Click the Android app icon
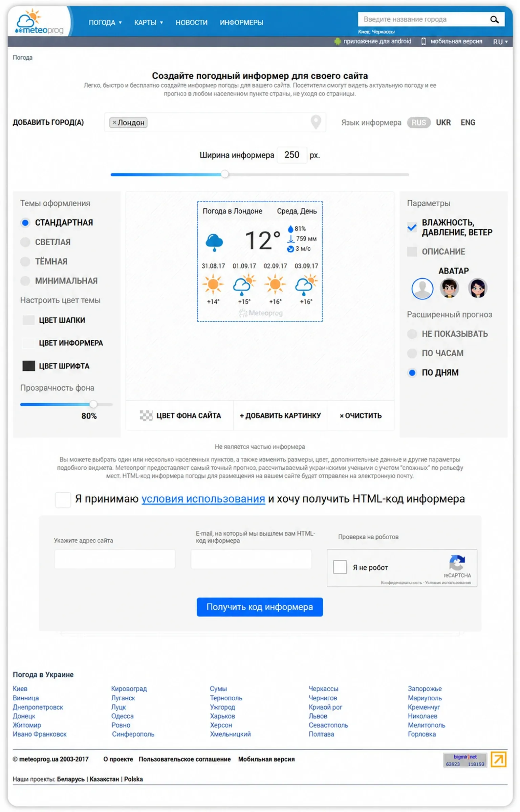The width and height of the screenshot is (520, 812). [x=337, y=41]
